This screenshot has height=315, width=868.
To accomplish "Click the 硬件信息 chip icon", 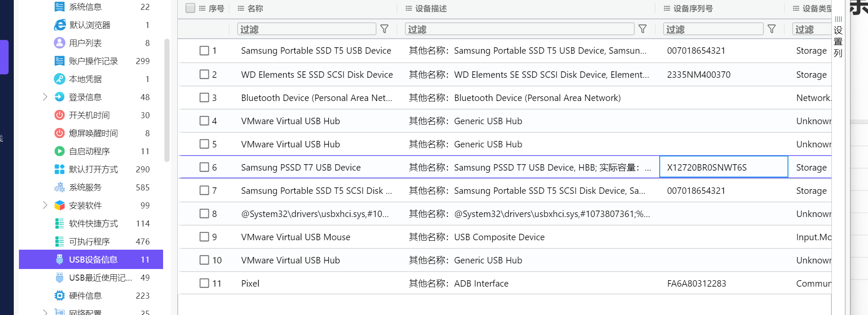I will (x=59, y=296).
